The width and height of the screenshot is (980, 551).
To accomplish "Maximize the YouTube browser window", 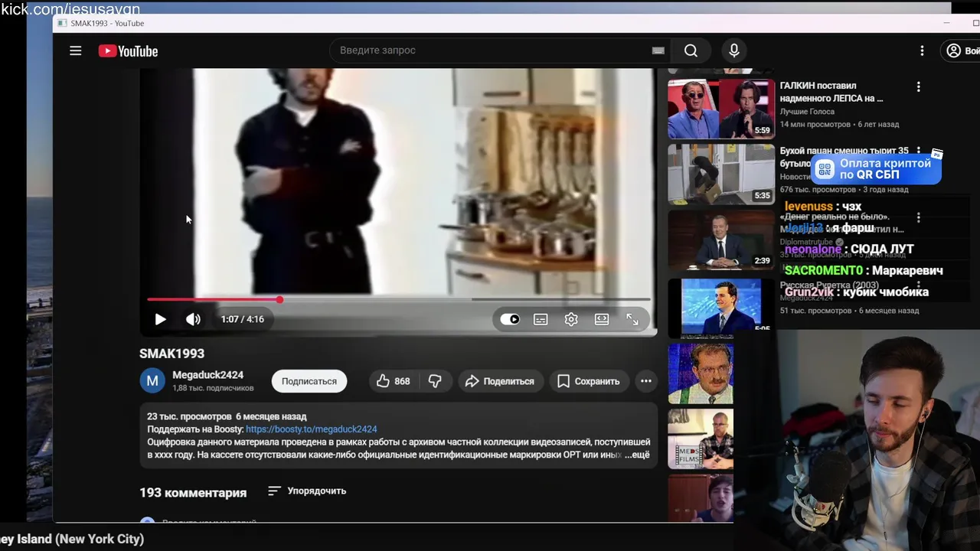I will (x=975, y=24).
